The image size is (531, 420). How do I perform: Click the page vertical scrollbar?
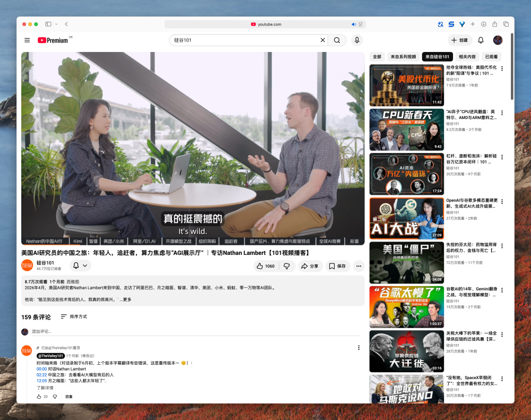512,66
